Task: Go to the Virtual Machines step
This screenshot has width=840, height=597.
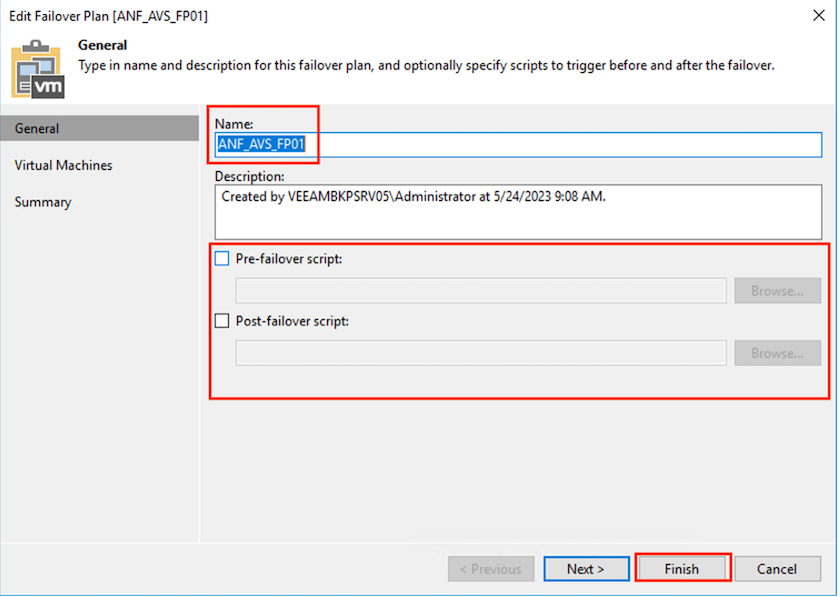Action: click(x=63, y=165)
